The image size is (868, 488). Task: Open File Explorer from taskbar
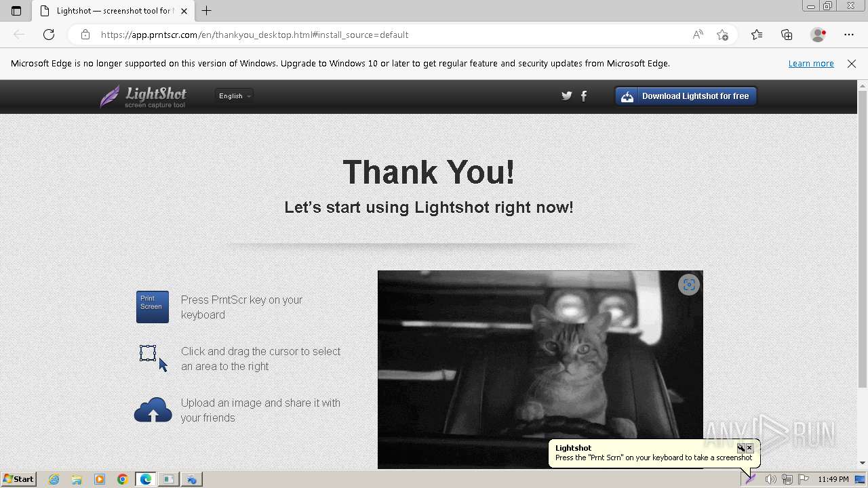pos(77,479)
